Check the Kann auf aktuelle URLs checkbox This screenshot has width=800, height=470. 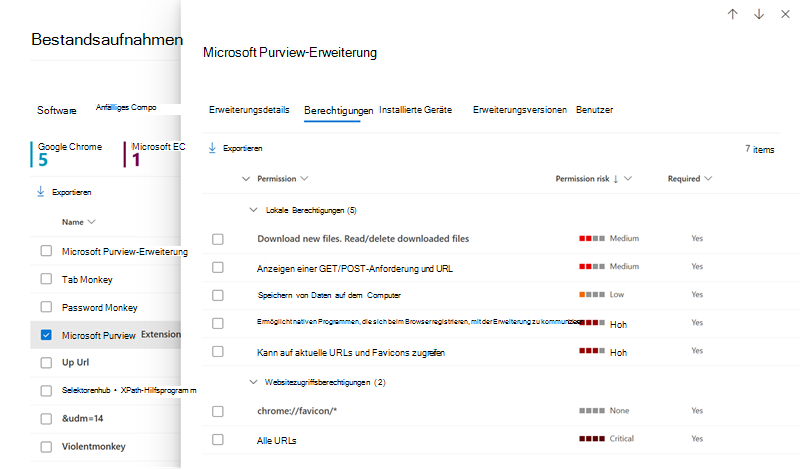(x=218, y=352)
